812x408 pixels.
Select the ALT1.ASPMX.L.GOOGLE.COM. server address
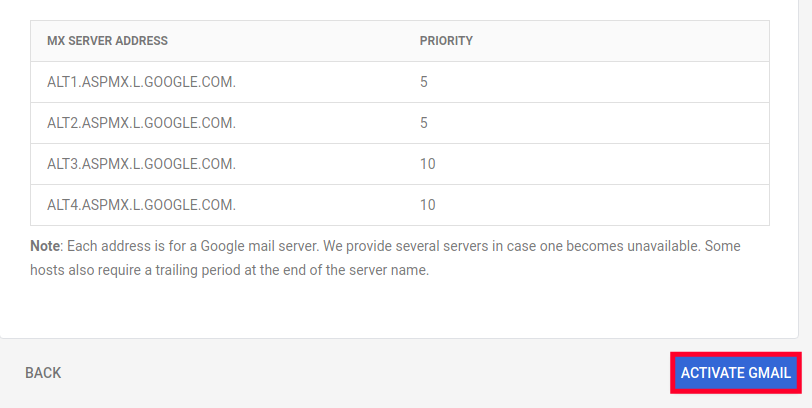tap(141, 82)
